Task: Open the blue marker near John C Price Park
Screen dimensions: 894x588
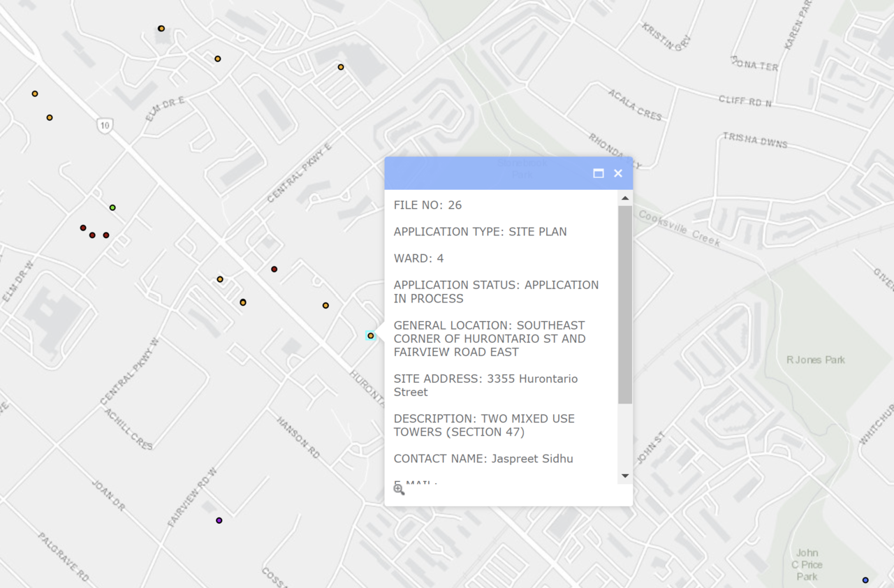Action: pos(865,580)
